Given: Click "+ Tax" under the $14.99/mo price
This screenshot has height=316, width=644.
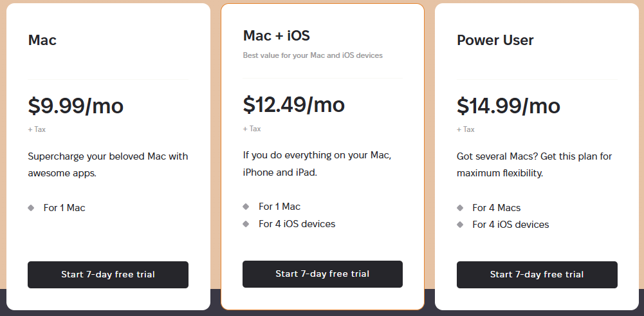Looking at the screenshot, I should (x=466, y=129).
